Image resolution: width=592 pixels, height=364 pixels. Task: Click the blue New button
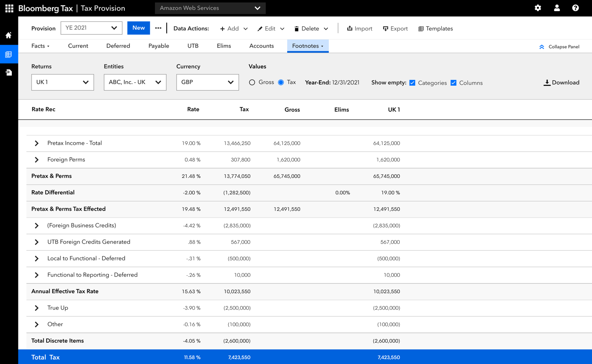pyautogui.click(x=138, y=28)
